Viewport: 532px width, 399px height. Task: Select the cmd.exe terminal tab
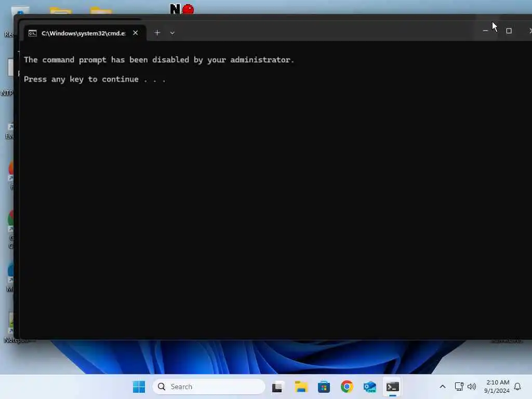(x=85, y=33)
